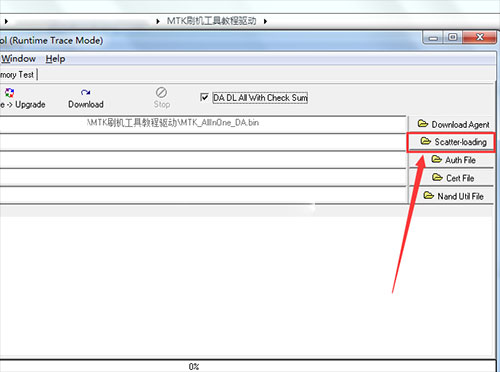The width and height of the screenshot is (500, 372).
Task: Expand breadcrumb arrow after MTK刷机工具教程驱动
Action: point(265,21)
